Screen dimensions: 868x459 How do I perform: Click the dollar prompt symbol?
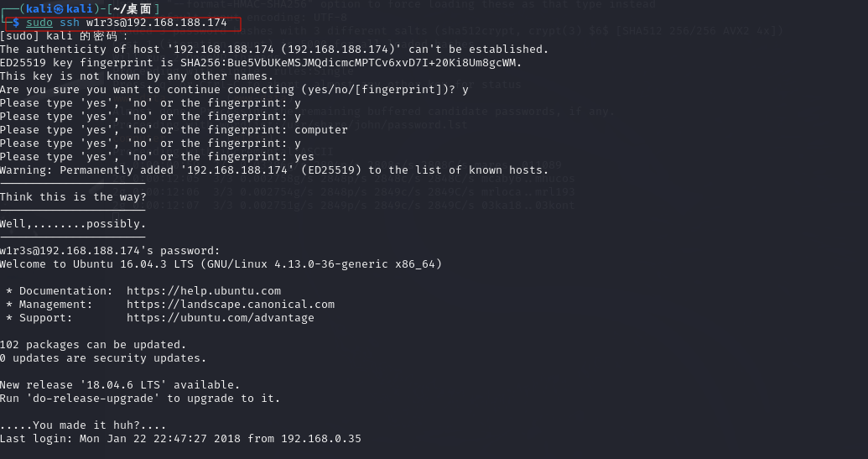[x=16, y=23]
